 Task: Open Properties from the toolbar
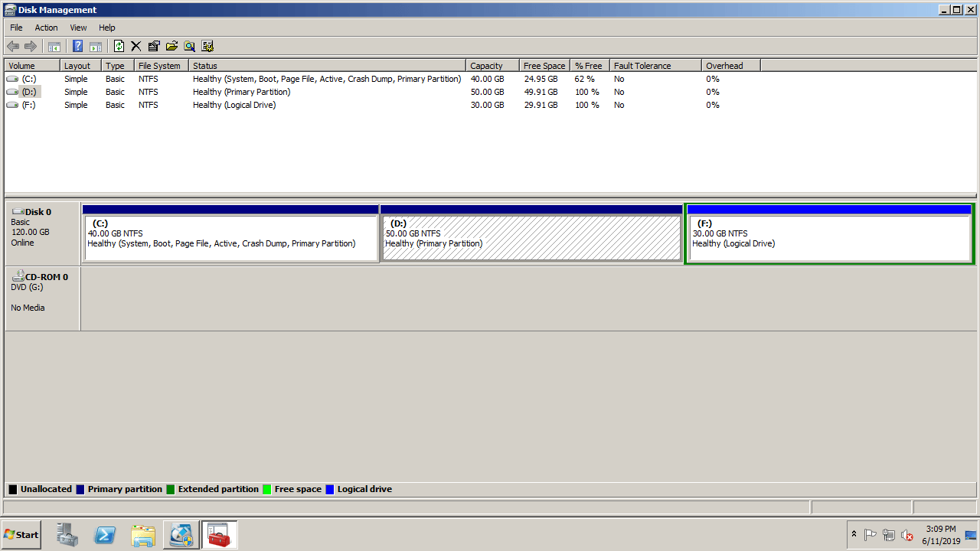(154, 47)
